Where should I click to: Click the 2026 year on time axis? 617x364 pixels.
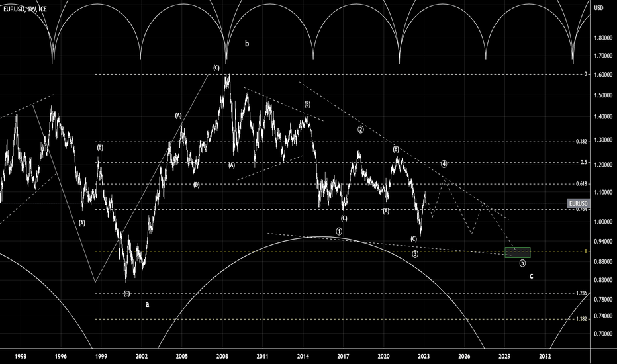pos(464,357)
